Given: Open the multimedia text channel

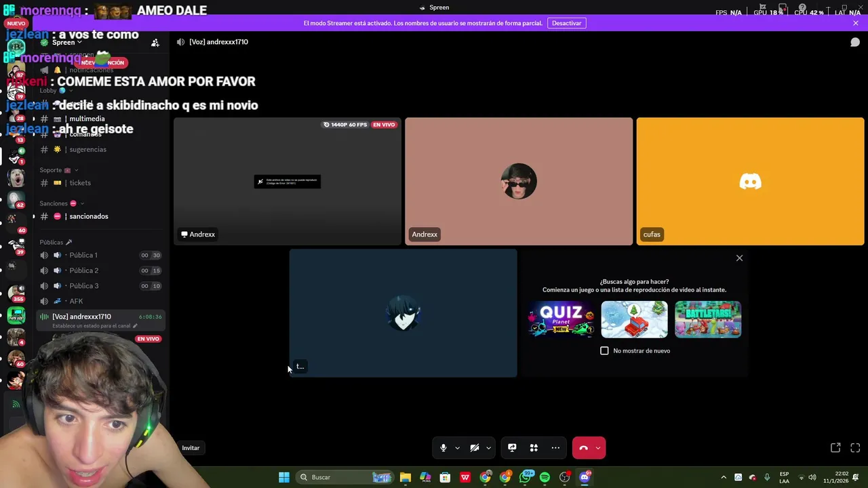Looking at the screenshot, I should click(100, 119).
